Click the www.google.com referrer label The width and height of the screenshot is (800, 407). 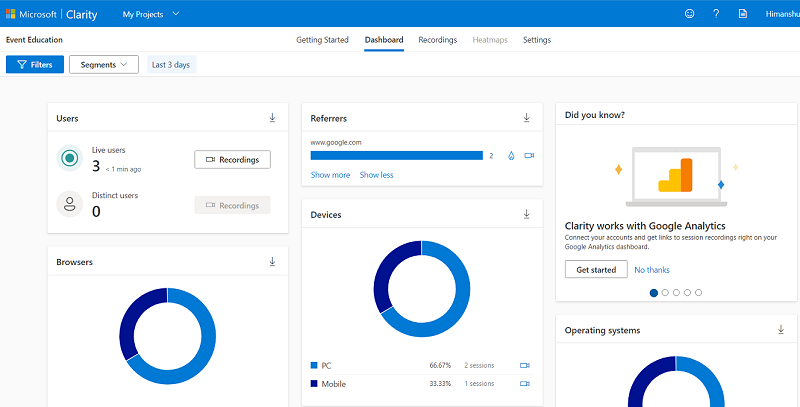tap(336, 142)
